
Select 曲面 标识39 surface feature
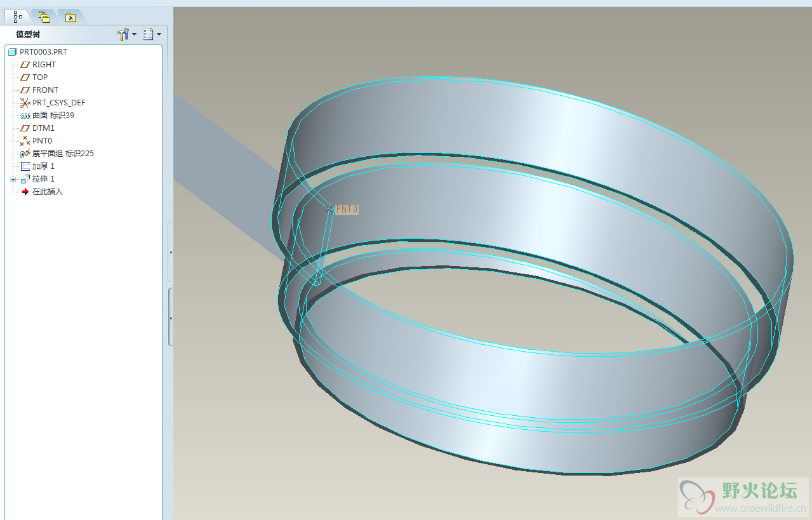(x=48, y=116)
